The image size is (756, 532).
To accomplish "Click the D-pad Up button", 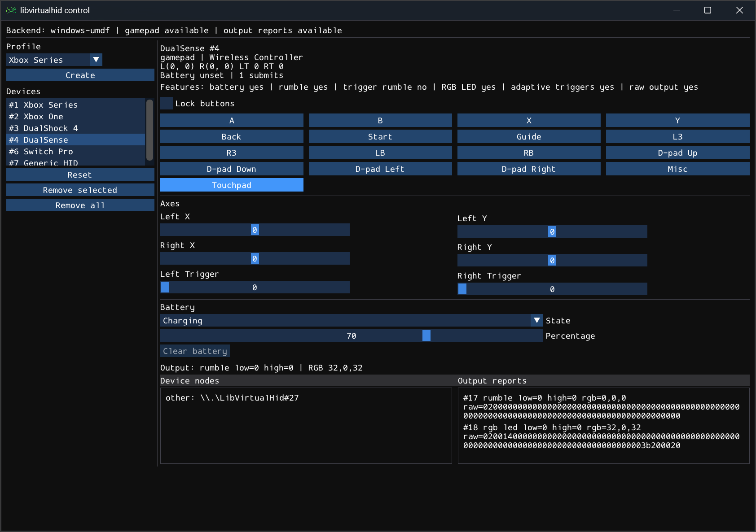I will point(678,153).
